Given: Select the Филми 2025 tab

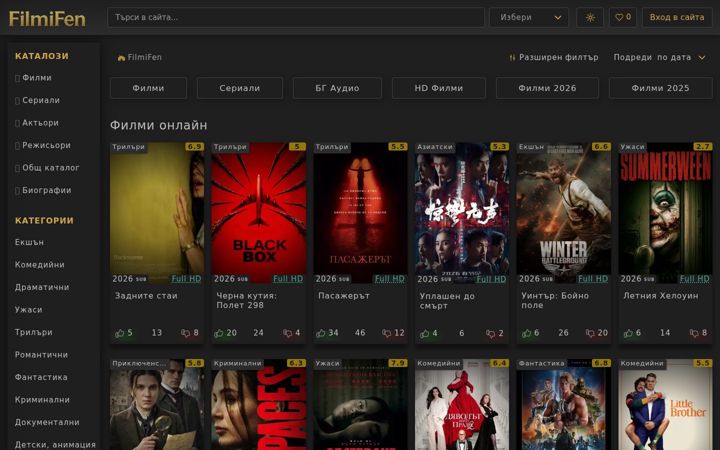Looking at the screenshot, I should click(x=660, y=88).
